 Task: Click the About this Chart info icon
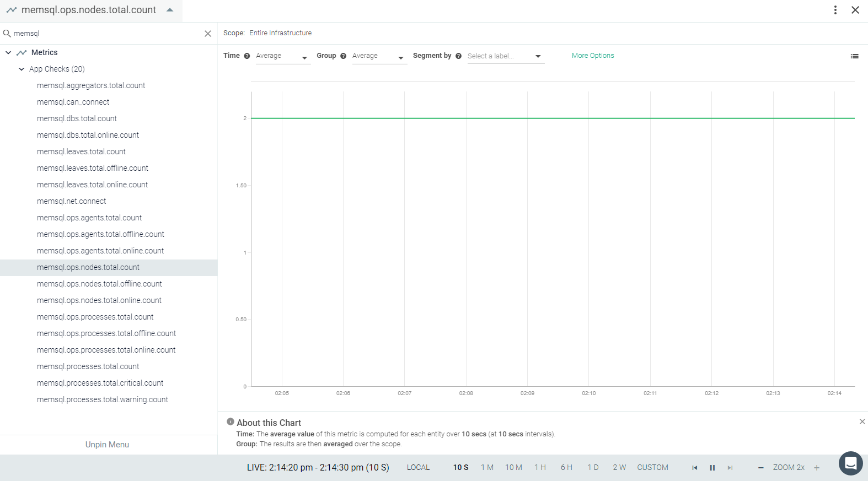coord(231,421)
